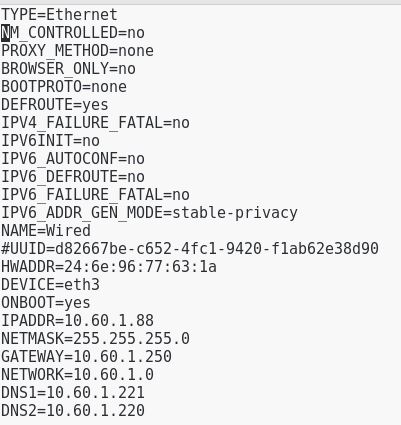
Task: Click the PROXY_METHOD=none line
Action: (77, 51)
